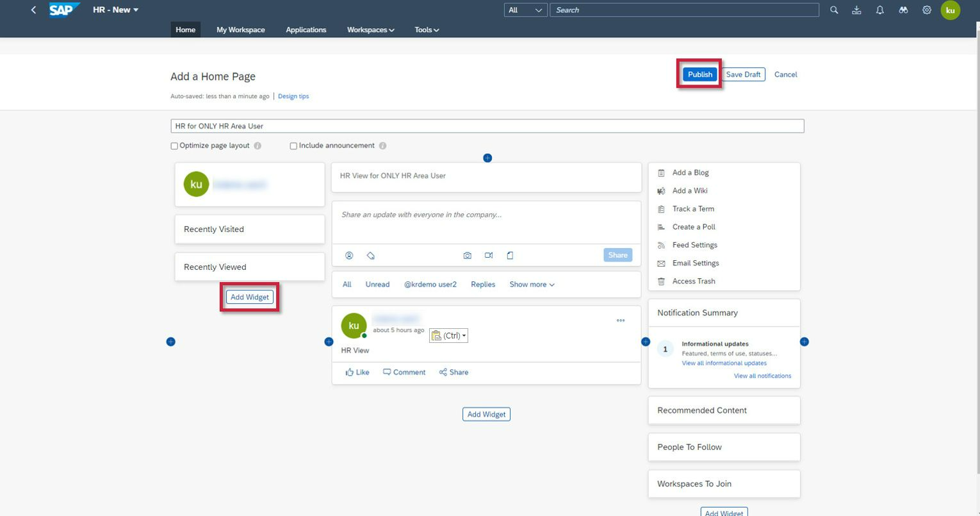
Task: Click View all informational updates
Action: 724,363
